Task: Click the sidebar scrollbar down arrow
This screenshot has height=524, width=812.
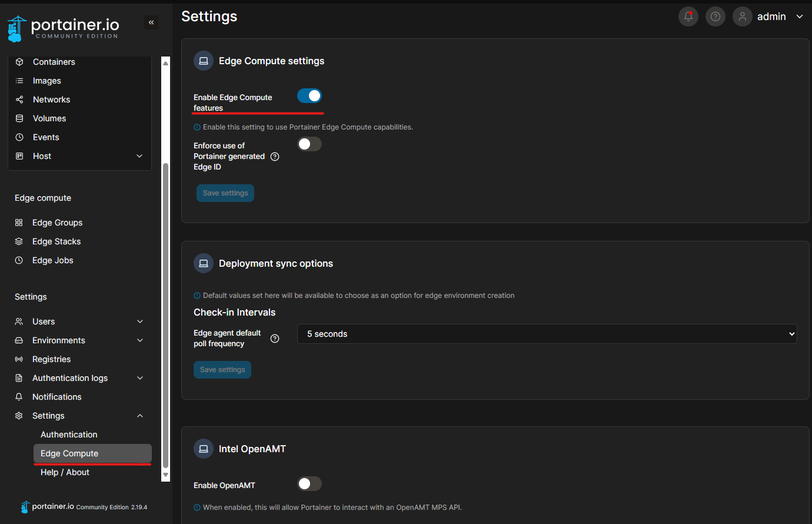Action: [165, 475]
